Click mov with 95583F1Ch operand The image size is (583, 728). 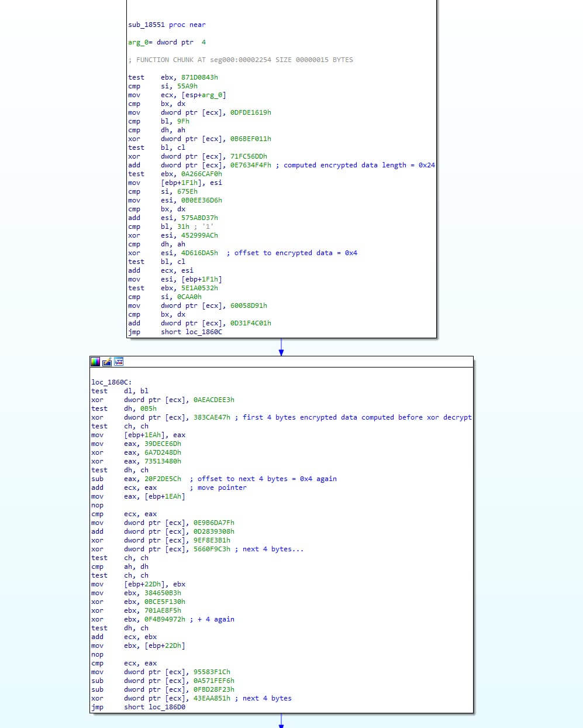(161, 672)
